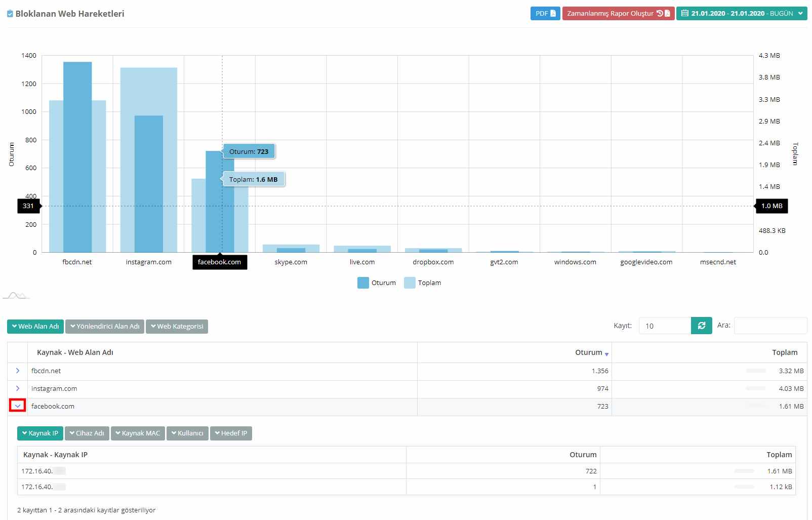The image size is (812, 520).
Task: Collapse the facebook.com row
Action: click(18, 406)
